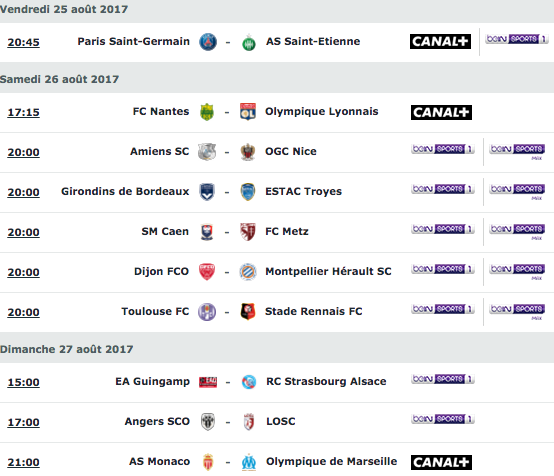Click the RC Strasbourg Alsace team name
The height and width of the screenshot is (476, 554).
pos(326,381)
